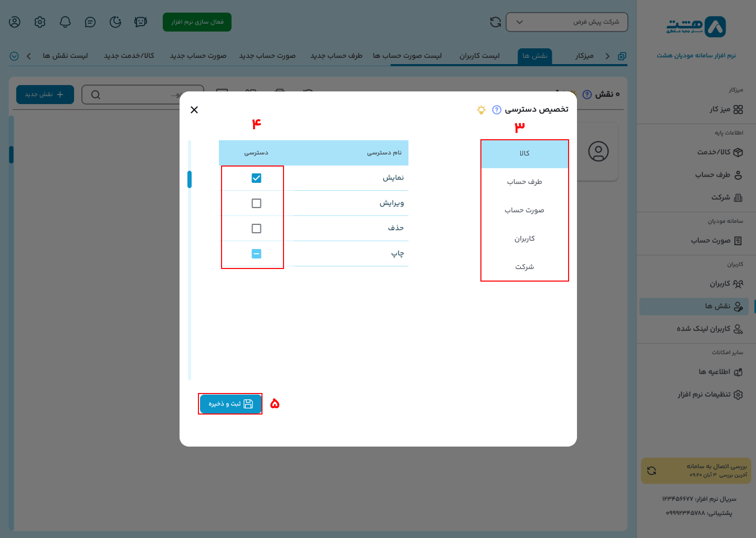This screenshot has width=756, height=538.
Task: Toggle dark mode with the moon icon
Action: pos(115,22)
